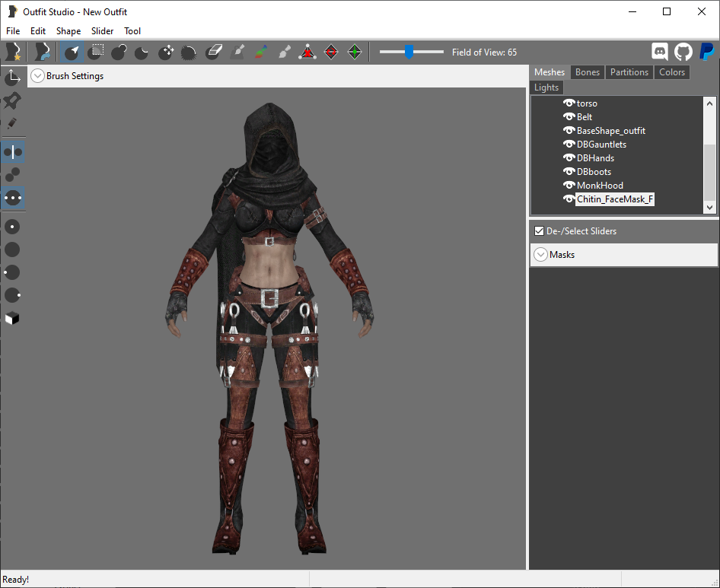Viewport: 720px width, 588px height.
Task: Click the plain circle brush preset
Action: tap(12, 250)
